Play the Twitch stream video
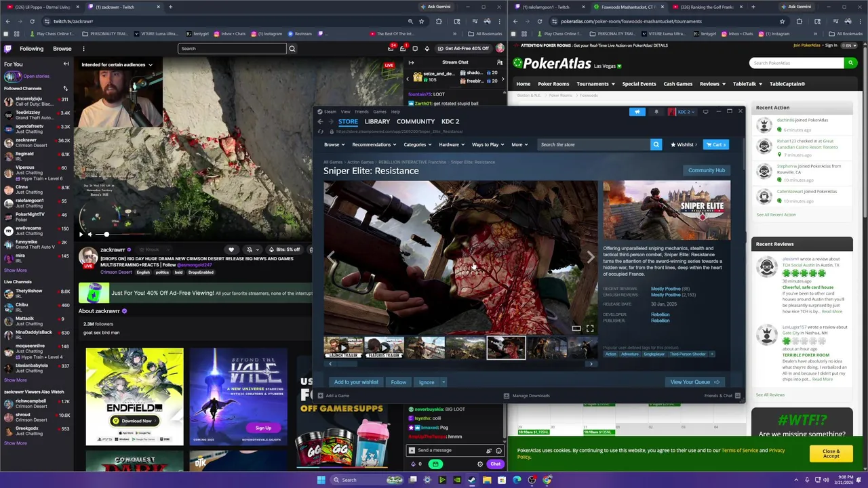Image resolution: width=868 pixels, height=488 pixels. click(x=81, y=235)
